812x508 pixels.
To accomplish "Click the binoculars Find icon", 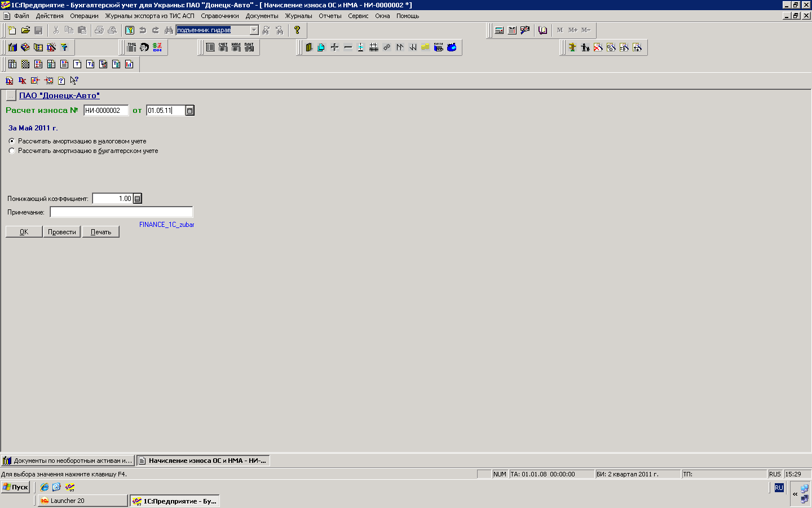I will [169, 30].
